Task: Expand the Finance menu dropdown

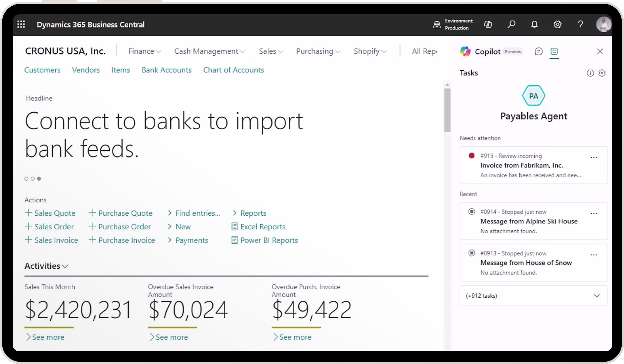Action: 145,51
